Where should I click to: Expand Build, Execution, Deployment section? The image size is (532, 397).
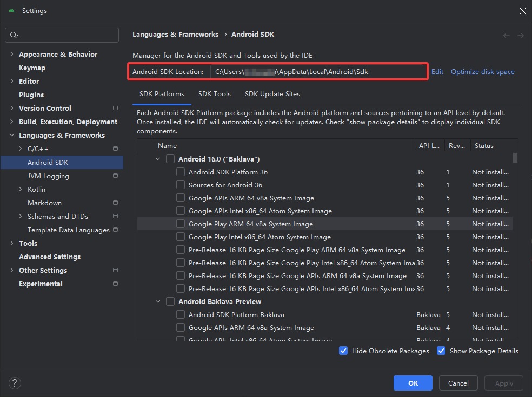(x=12, y=122)
